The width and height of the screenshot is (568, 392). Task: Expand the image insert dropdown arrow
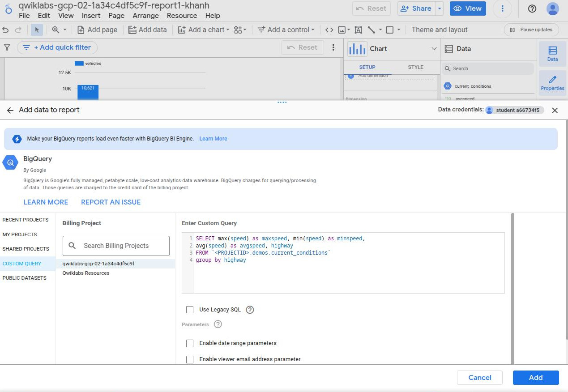[348, 30]
